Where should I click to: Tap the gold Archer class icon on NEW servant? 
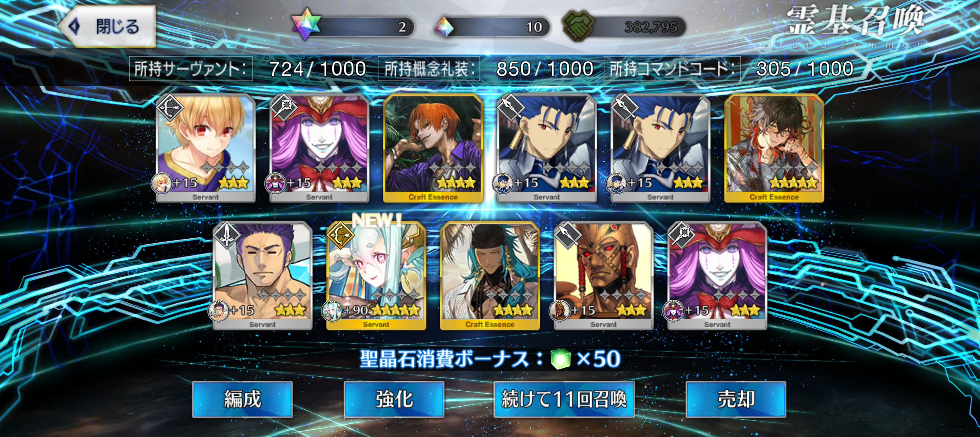pos(340,235)
